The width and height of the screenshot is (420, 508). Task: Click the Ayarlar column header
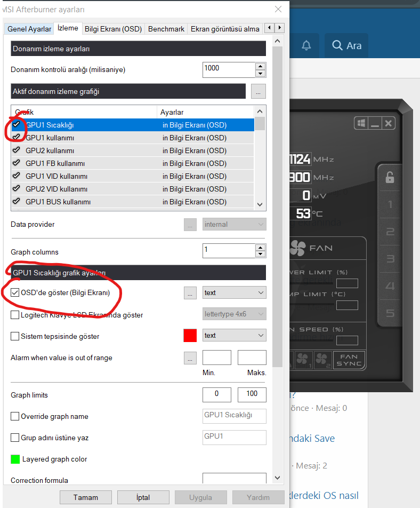tap(206, 112)
